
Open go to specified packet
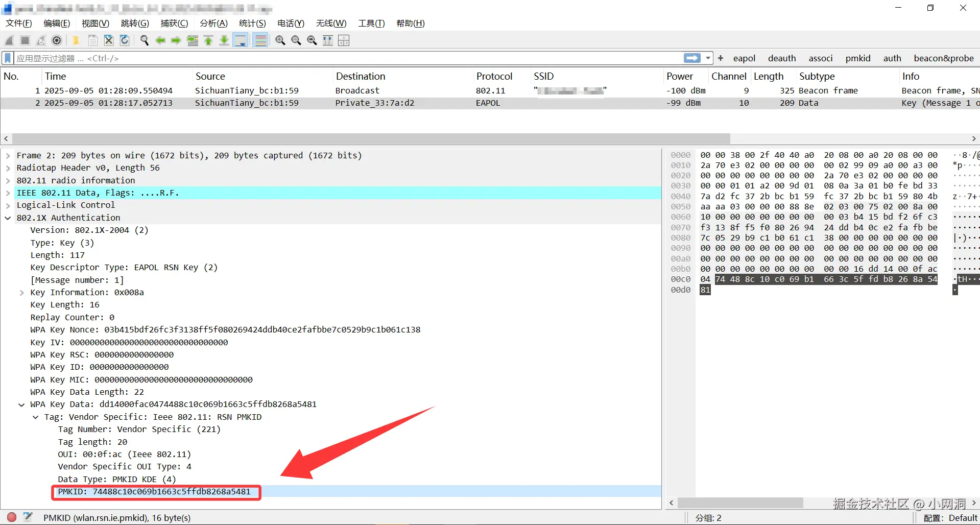[x=193, y=40]
